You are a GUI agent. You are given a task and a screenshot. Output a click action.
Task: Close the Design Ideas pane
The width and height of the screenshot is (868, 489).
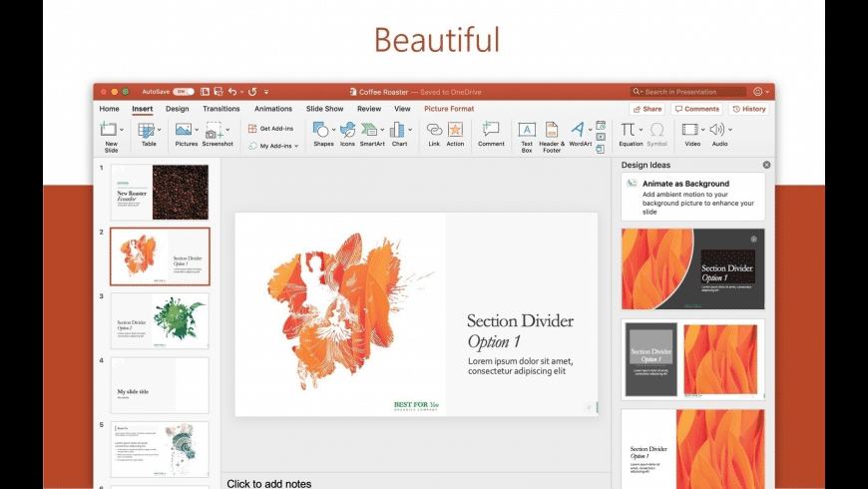coord(766,165)
